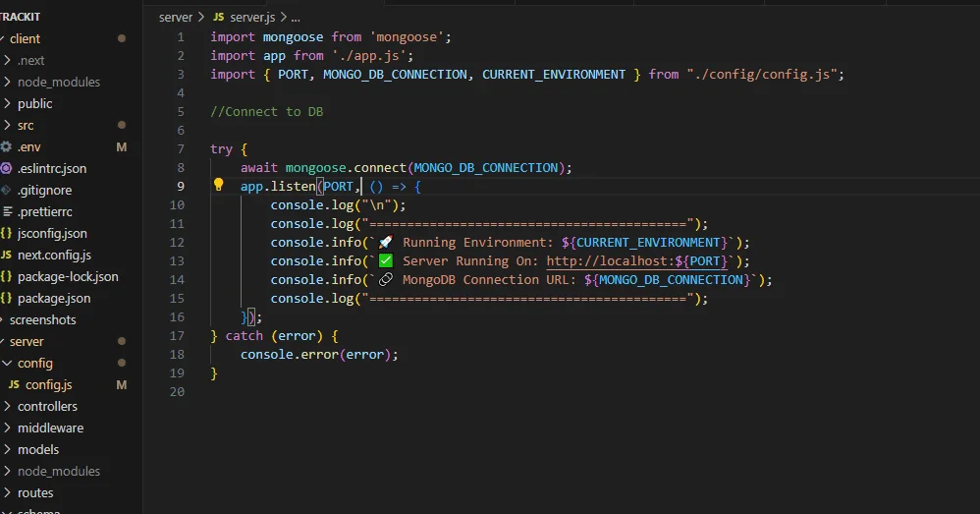Click the server breadcrumb segment
This screenshot has width=980, height=514.
[x=176, y=18]
